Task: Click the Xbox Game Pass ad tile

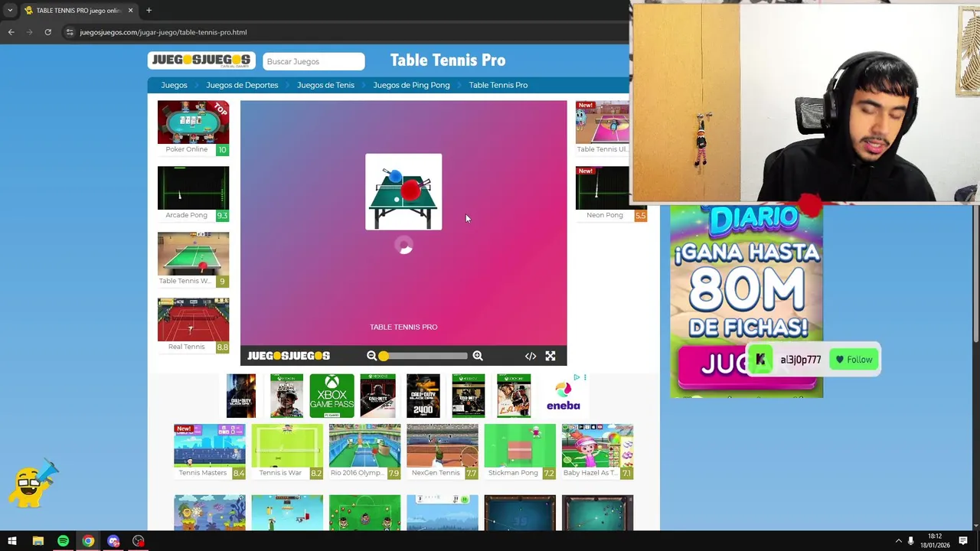Action: [332, 396]
